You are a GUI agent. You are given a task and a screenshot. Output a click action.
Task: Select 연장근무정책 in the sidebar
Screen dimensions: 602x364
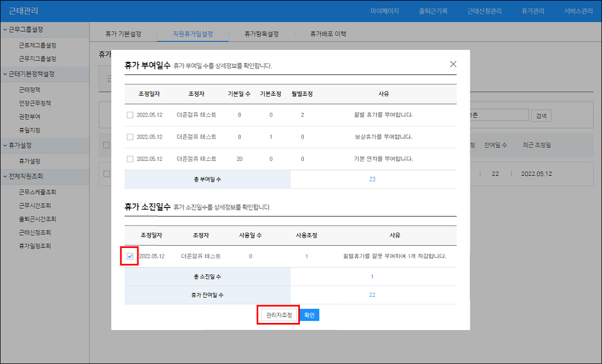pyautogui.click(x=35, y=103)
